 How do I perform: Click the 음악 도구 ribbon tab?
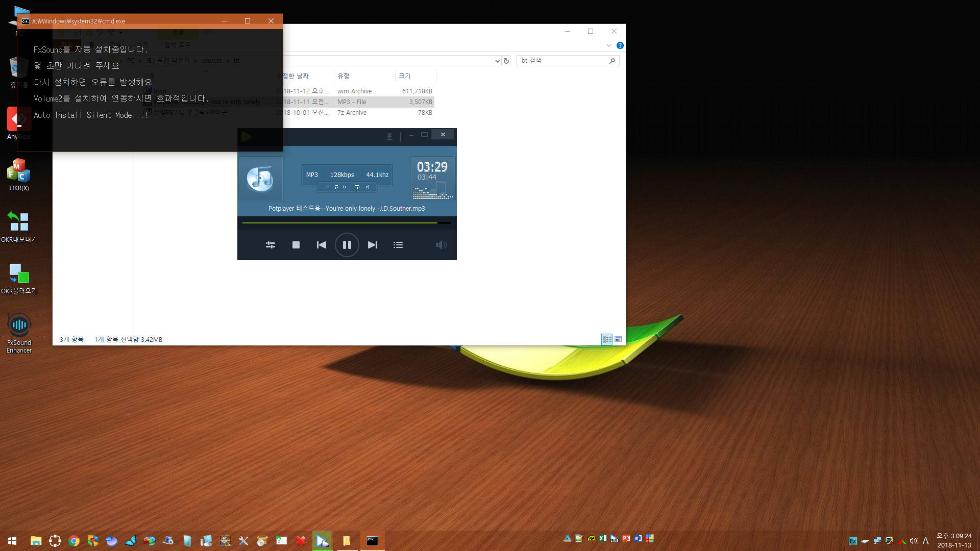178,45
